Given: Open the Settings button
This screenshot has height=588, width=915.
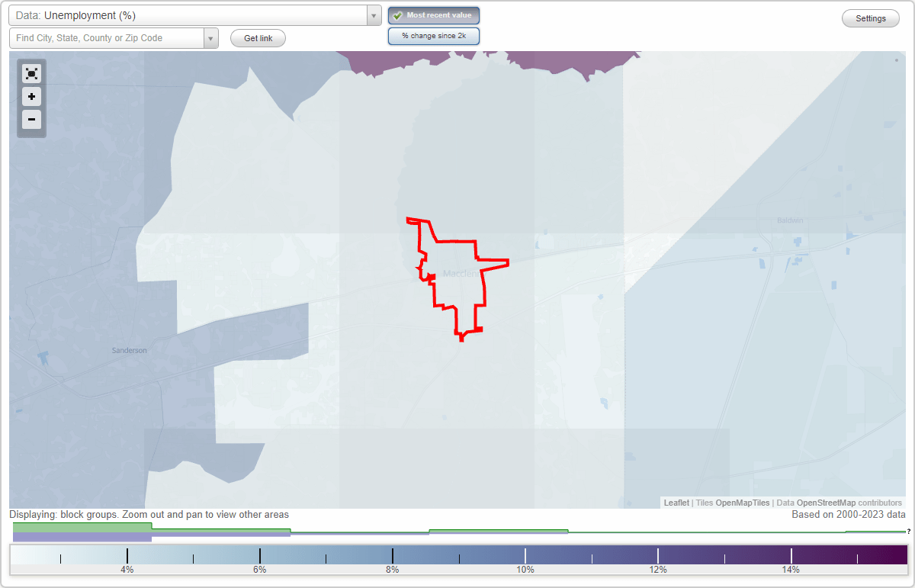Looking at the screenshot, I should (x=871, y=18).
